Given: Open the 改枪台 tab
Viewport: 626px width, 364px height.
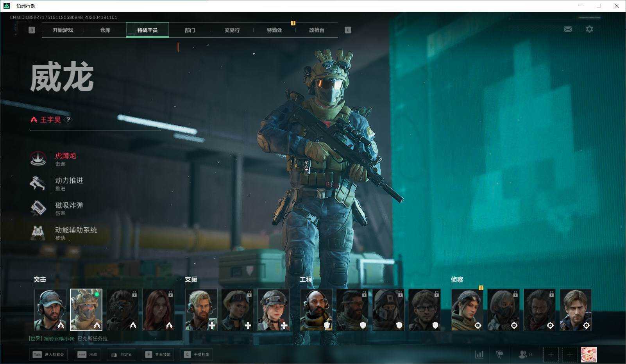Looking at the screenshot, I should pyautogui.click(x=317, y=30).
